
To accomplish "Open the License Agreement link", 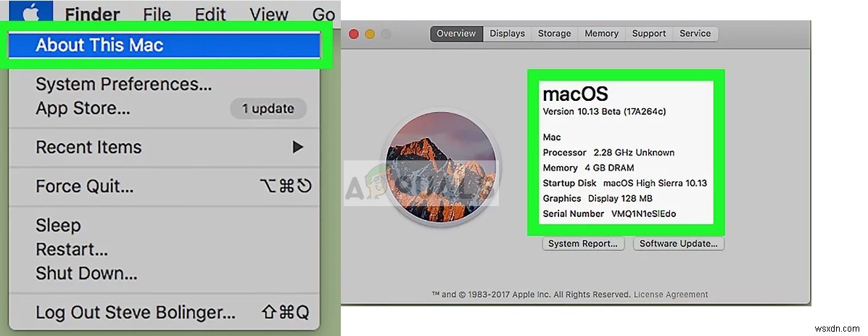I will point(671,295).
